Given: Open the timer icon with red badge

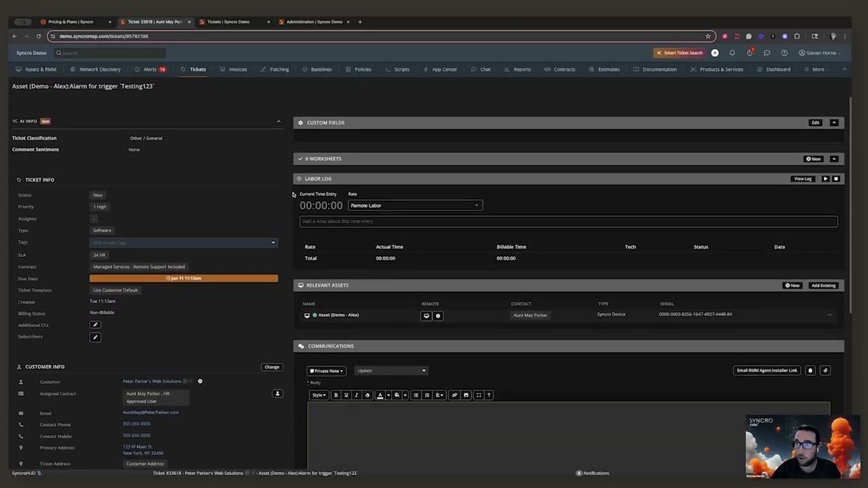Looking at the screenshot, I should 749,52.
